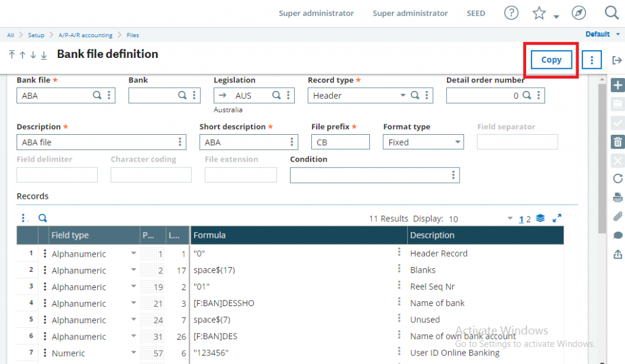The image size is (625, 364).
Task: Open comments with the speech bubble icon
Action: pyautogui.click(x=617, y=235)
